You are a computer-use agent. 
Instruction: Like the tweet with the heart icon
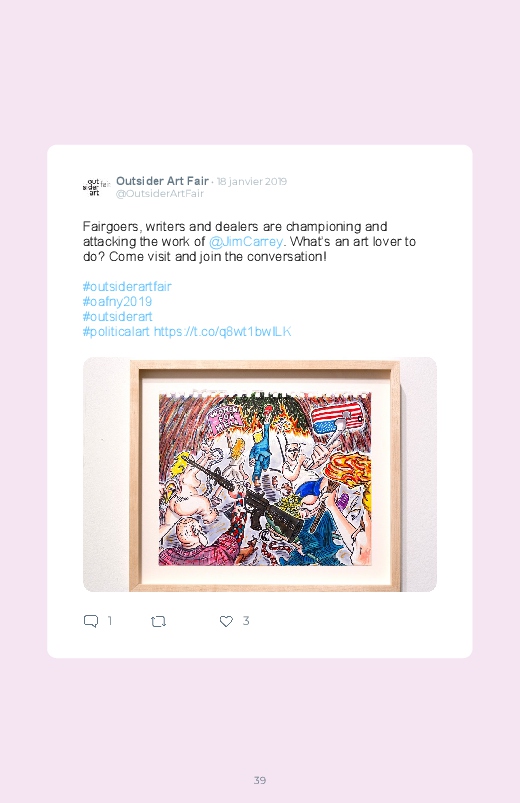click(x=226, y=621)
